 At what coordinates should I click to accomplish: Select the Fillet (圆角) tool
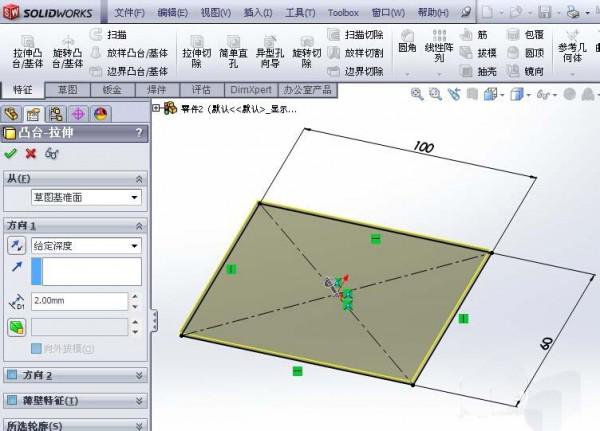click(x=407, y=42)
